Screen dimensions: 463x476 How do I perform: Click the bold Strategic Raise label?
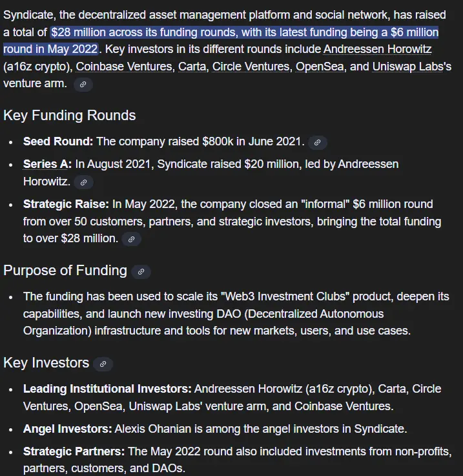pyautogui.click(x=66, y=204)
